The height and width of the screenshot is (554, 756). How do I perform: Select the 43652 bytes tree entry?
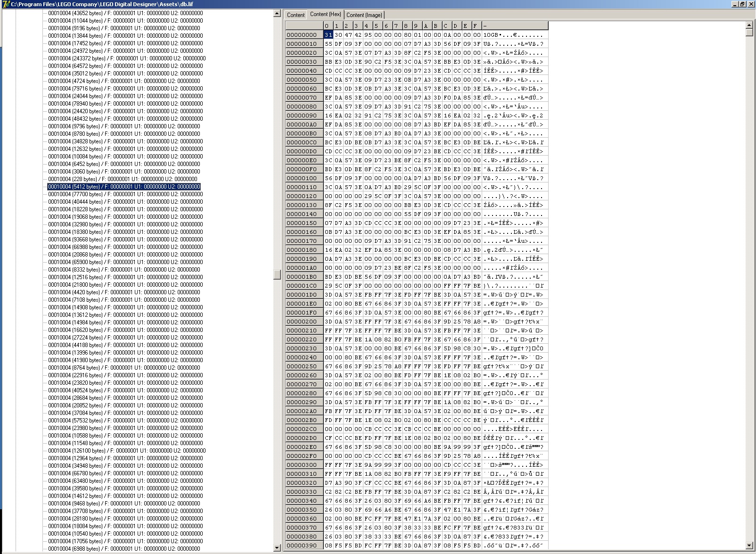click(x=125, y=13)
